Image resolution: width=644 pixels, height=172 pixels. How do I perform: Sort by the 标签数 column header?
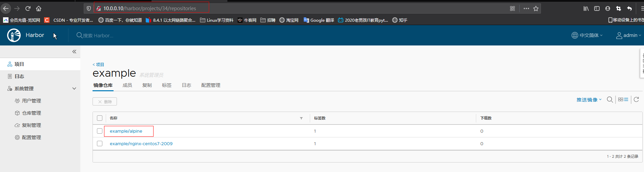coord(320,118)
